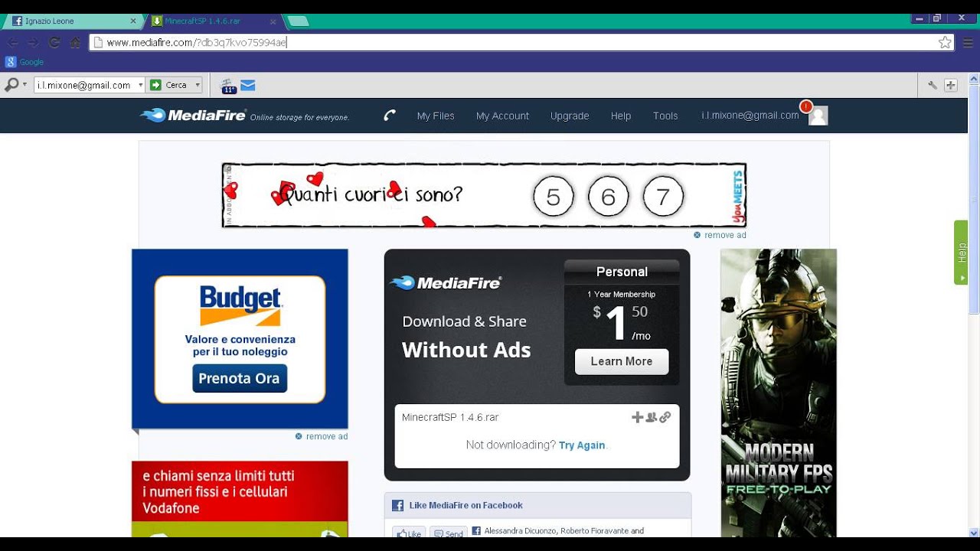This screenshot has width=980, height=551.
Task: Click the Google bookmark label
Action: [x=31, y=62]
